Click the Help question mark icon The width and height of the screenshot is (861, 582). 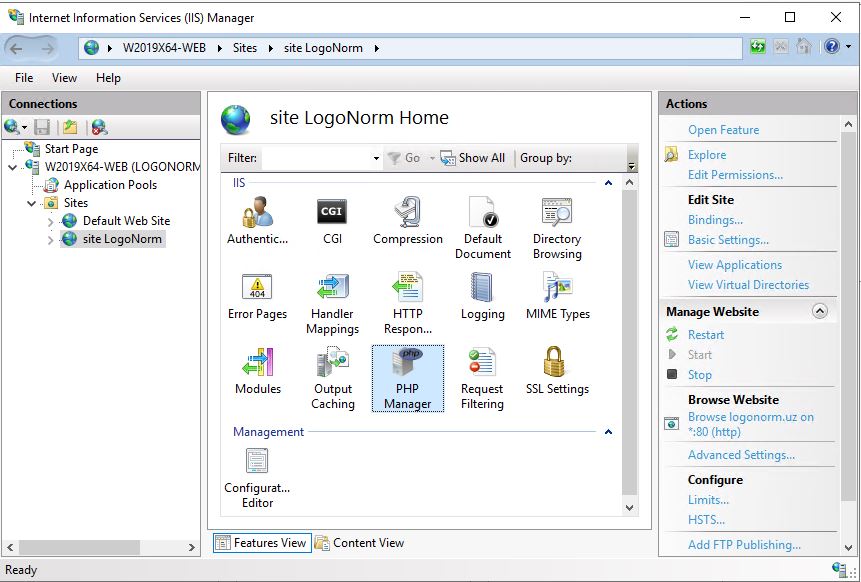point(831,47)
